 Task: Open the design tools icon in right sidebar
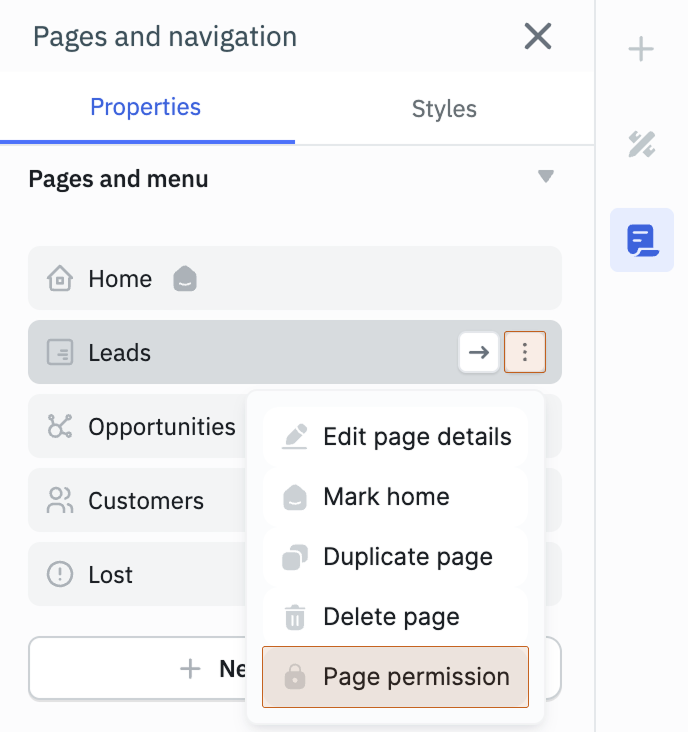641,144
